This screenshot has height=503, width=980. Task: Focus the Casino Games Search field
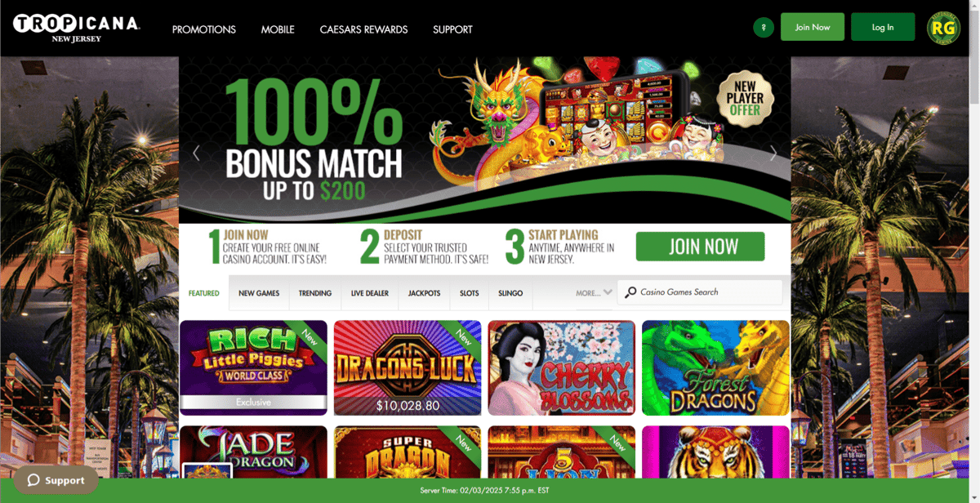pyautogui.click(x=700, y=292)
